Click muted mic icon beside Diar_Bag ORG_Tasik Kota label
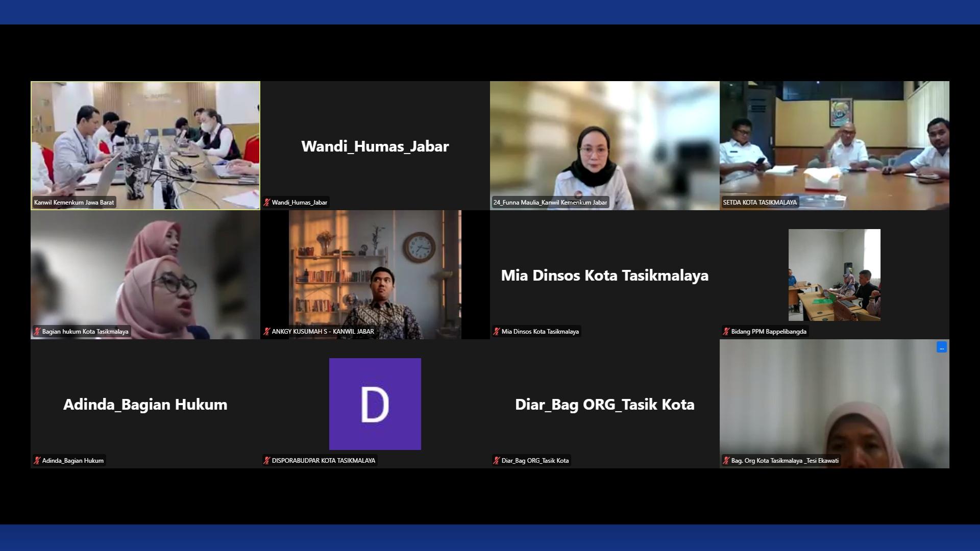The image size is (980, 551). pyautogui.click(x=496, y=461)
